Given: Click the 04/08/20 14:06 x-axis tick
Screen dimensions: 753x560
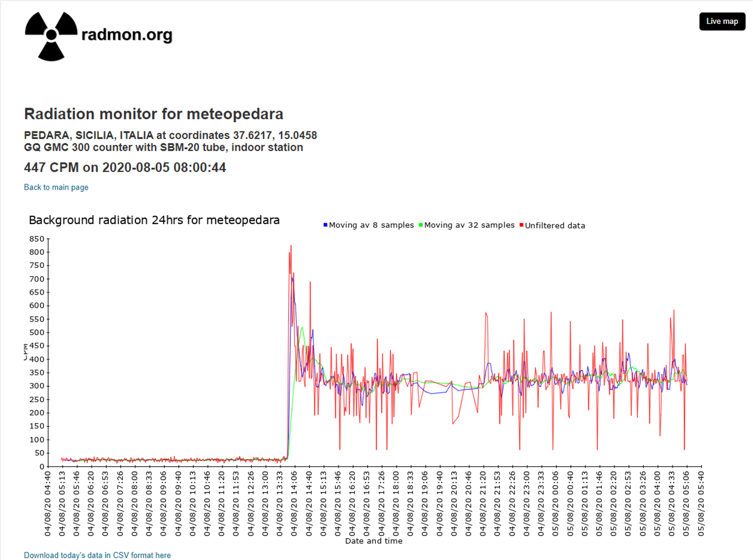Looking at the screenshot, I should pyautogui.click(x=294, y=503).
